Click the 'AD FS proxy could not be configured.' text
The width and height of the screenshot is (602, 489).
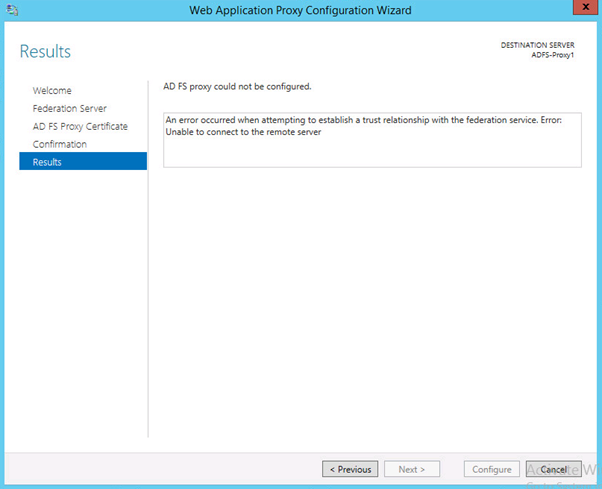pyautogui.click(x=237, y=87)
